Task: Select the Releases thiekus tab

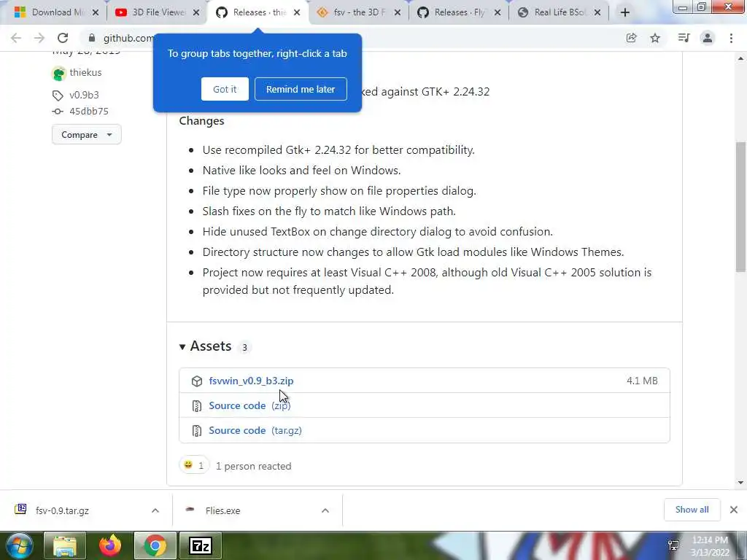Action: pyautogui.click(x=259, y=13)
